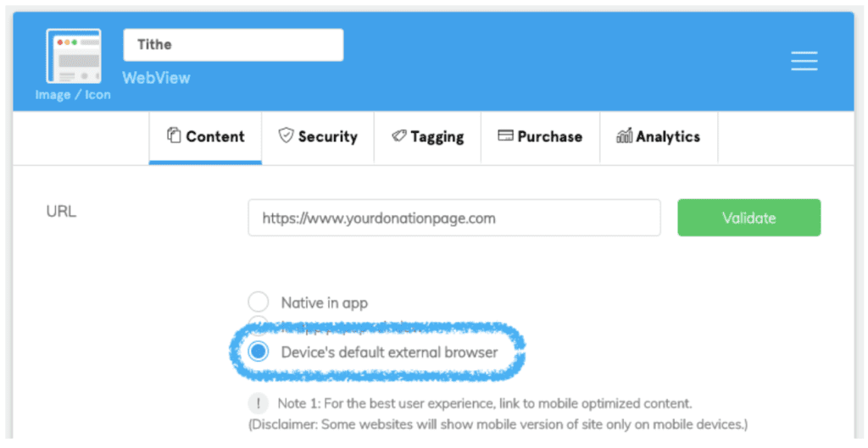Viewport: 868px width, 448px height.
Task: Click the Note 1 exclamation icon
Action: 258,403
